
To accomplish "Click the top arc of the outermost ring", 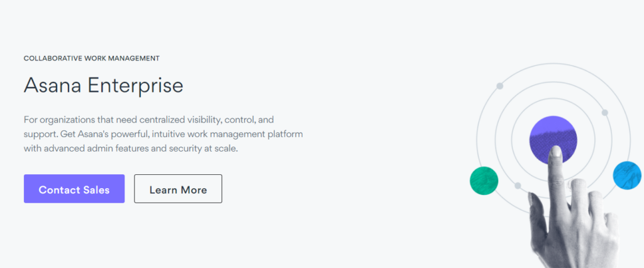I will [553, 64].
